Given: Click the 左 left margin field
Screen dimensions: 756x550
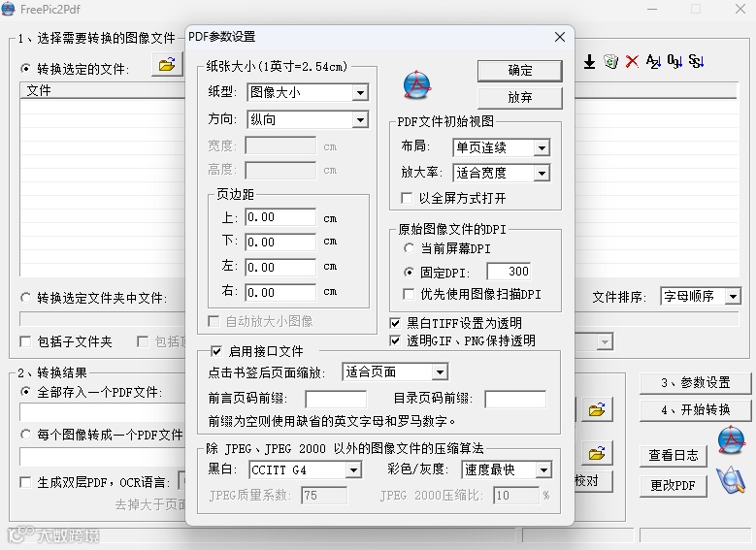Looking at the screenshot, I should [280, 267].
